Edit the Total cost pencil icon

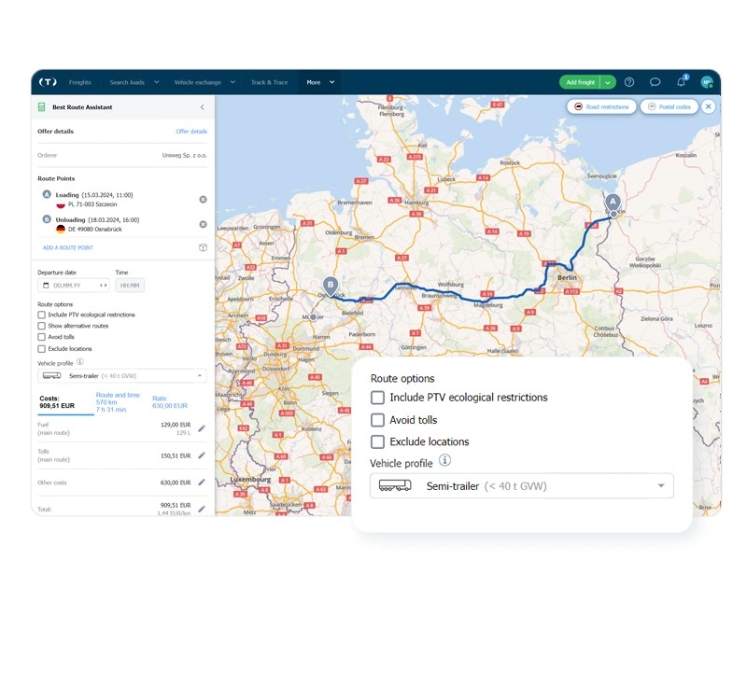pos(202,509)
